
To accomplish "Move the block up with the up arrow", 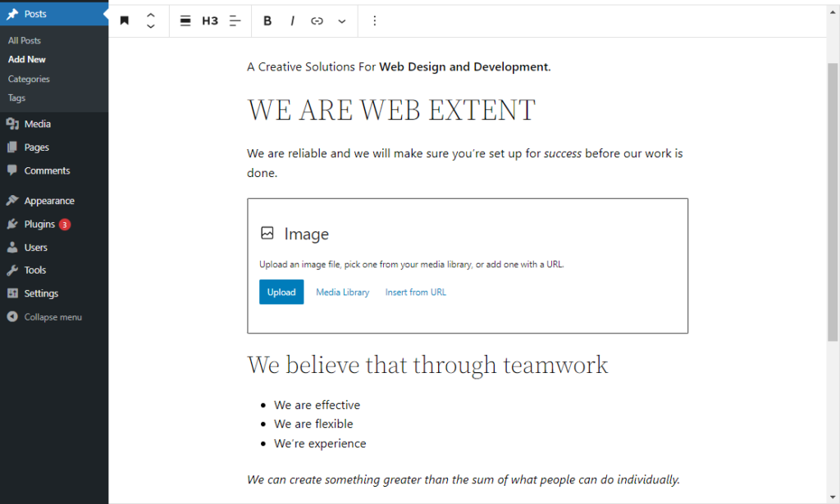I will 150,15.
